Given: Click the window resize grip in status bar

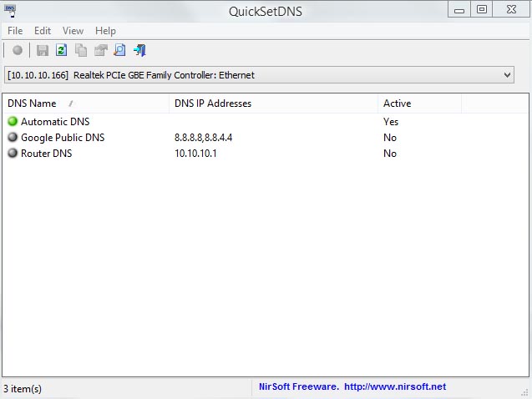Looking at the screenshot, I should pyautogui.click(x=524, y=392).
